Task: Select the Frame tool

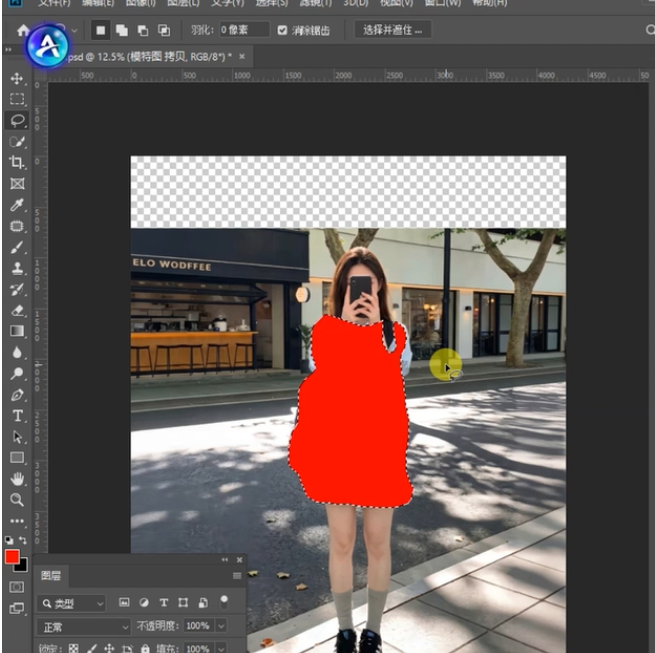Action: click(x=17, y=183)
